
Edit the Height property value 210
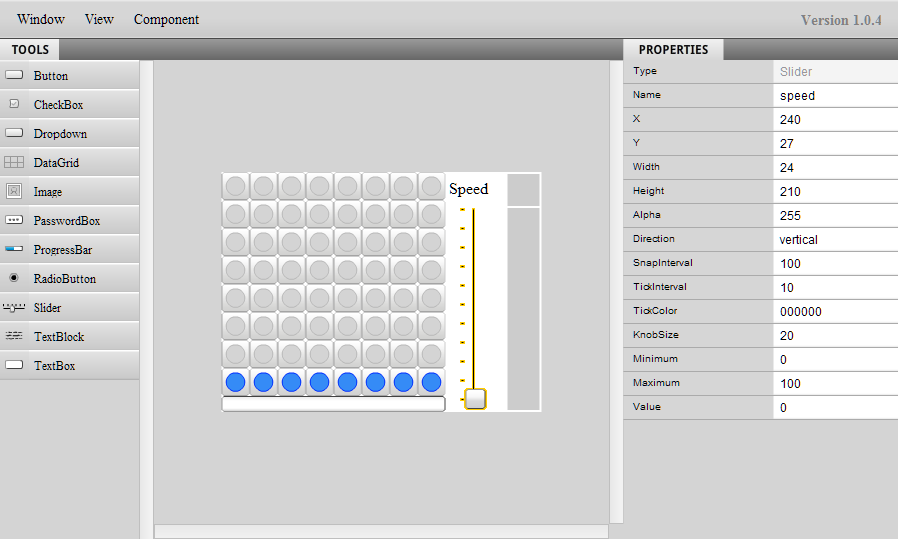tap(836, 192)
